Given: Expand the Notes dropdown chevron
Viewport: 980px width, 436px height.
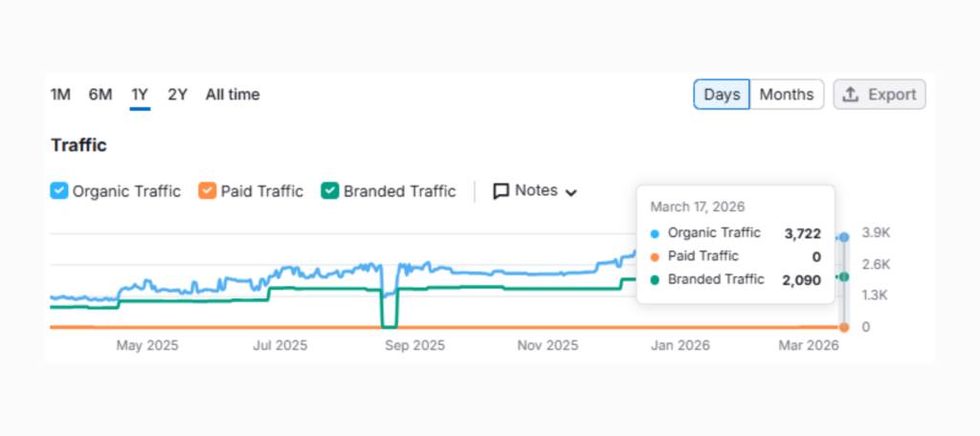Looking at the screenshot, I should pyautogui.click(x=571, y=192).
